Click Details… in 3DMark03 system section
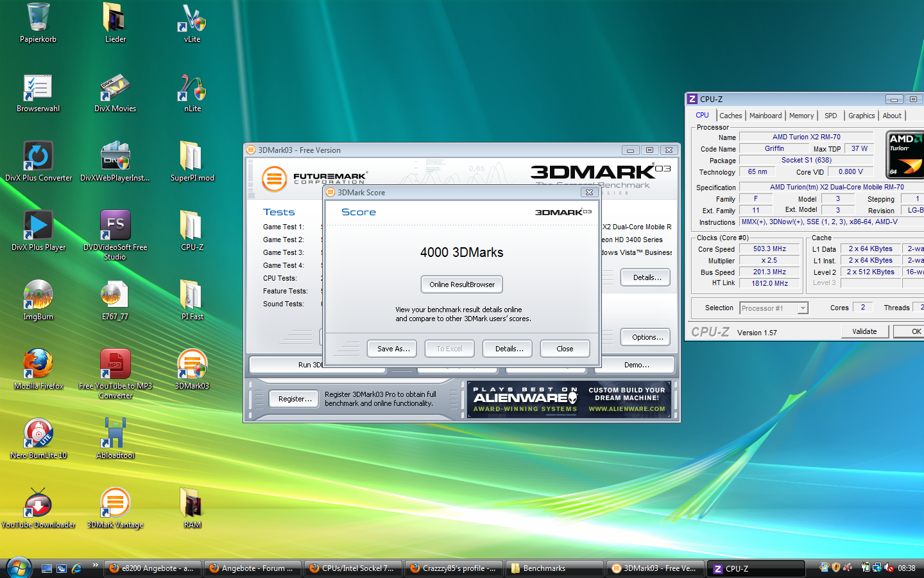 646,277
